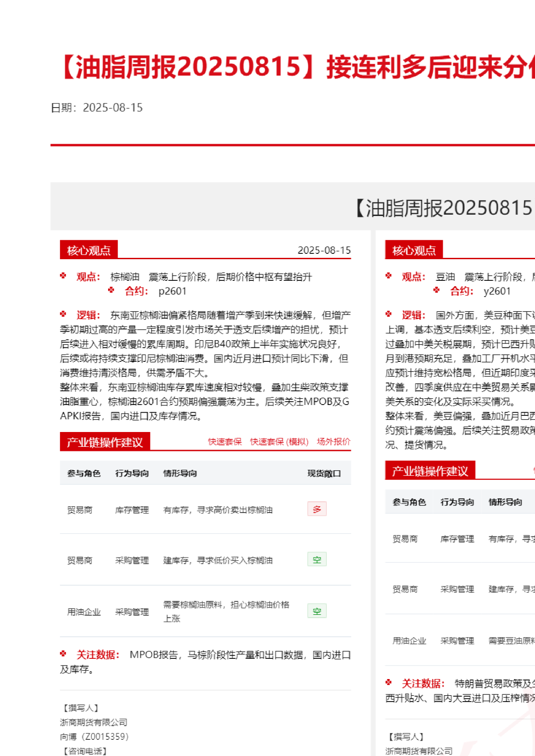Viewport: 535px width, 756px height.
Task: Click the bullet icon before 逻辑: 国外方面
Action: pyautogui.click(x=389, y=314)
